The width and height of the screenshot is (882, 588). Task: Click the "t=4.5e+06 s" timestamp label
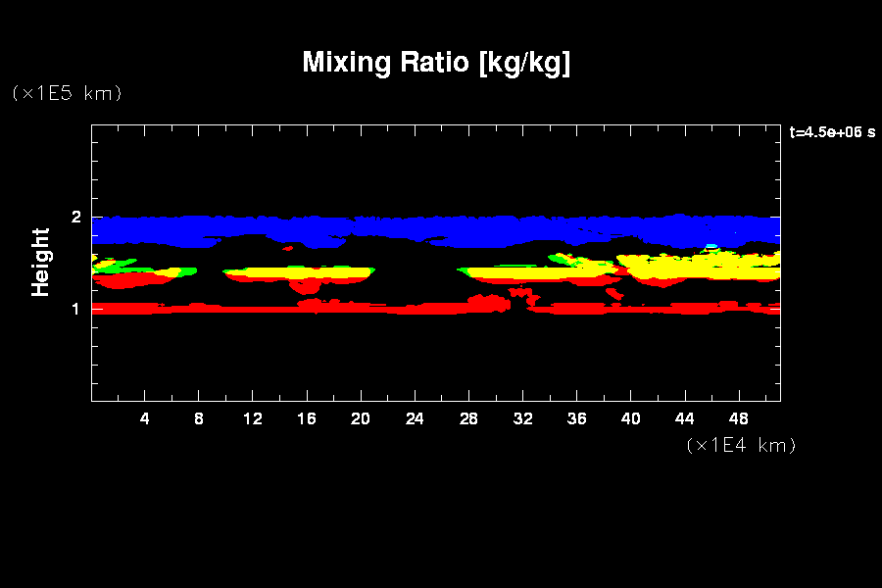(832, 132)
